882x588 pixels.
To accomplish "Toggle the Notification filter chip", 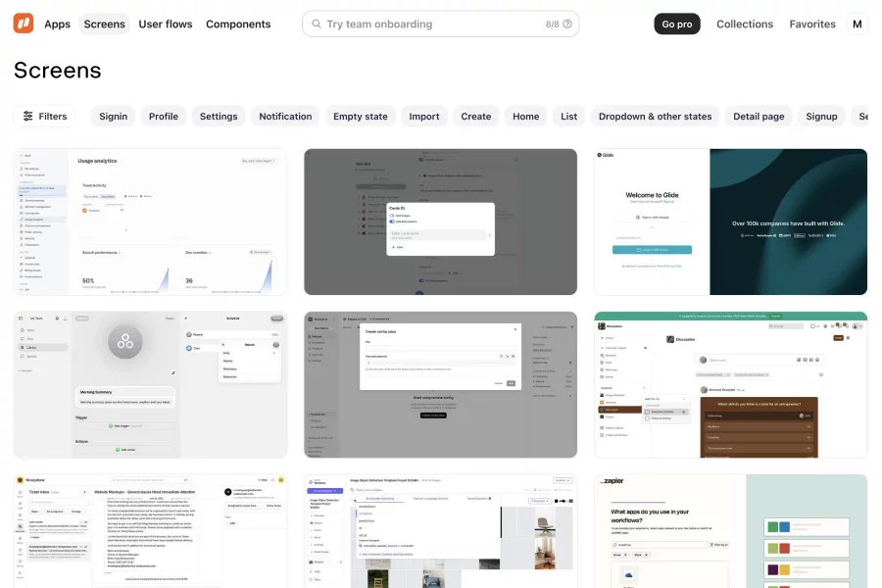I will click(x=285, y=117).
